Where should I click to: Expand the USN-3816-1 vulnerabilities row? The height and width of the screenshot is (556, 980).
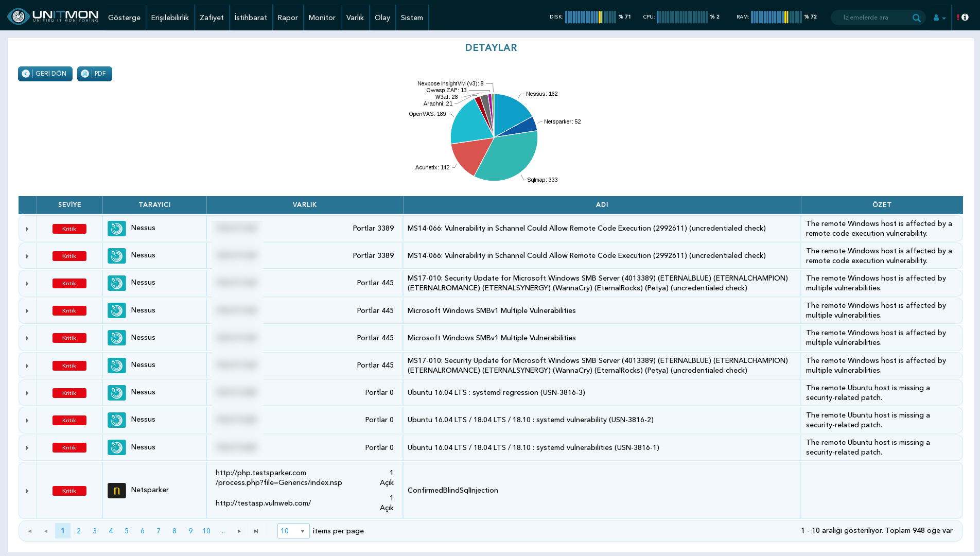point(27,448)
